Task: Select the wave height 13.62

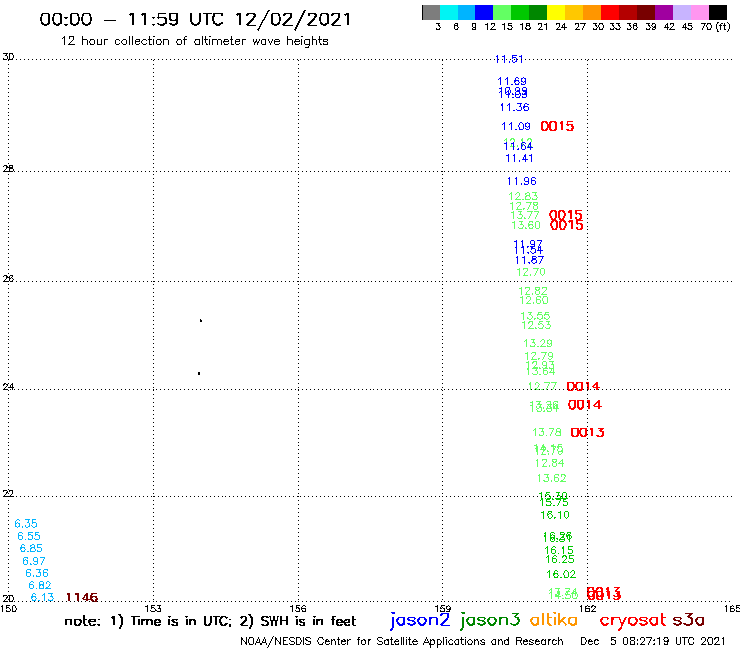Action: click(x=551, y=478)
